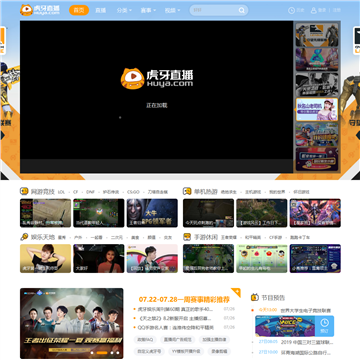Click the 网游竞技 section heading
Viewport: 360px width, 360px height.
(x=43, y=192)
